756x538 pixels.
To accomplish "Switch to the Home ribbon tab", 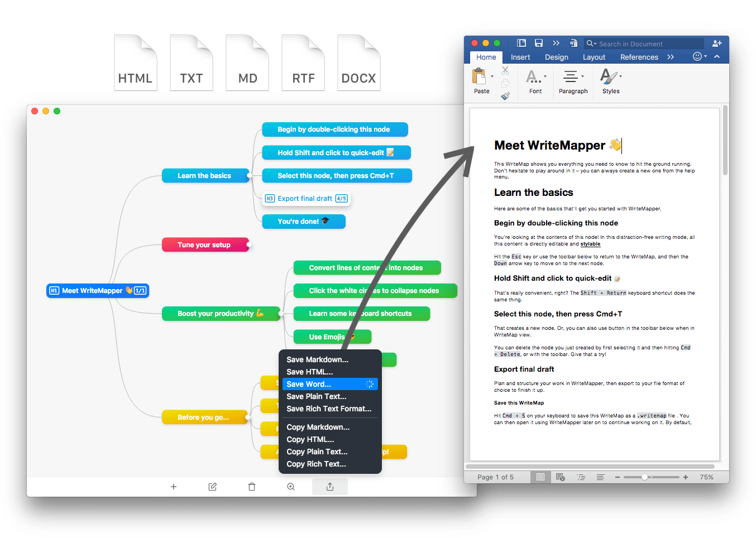I will 486,57.
